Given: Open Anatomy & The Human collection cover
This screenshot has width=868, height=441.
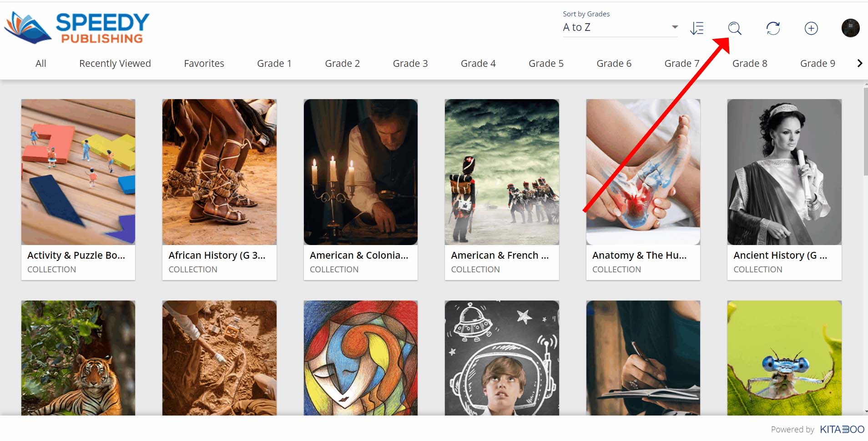Looking at the screenshot, I should pyautogui.click(x=643, y=172).
